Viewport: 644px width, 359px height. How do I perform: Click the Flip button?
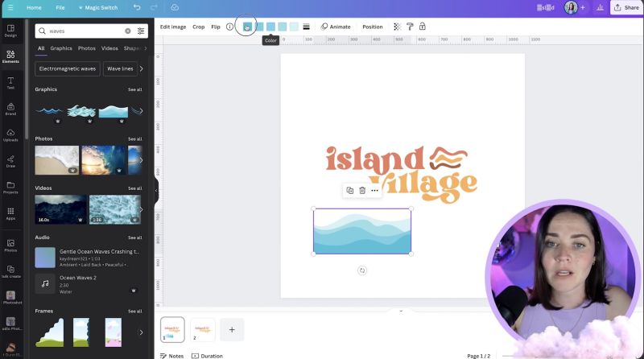(216, 27)
